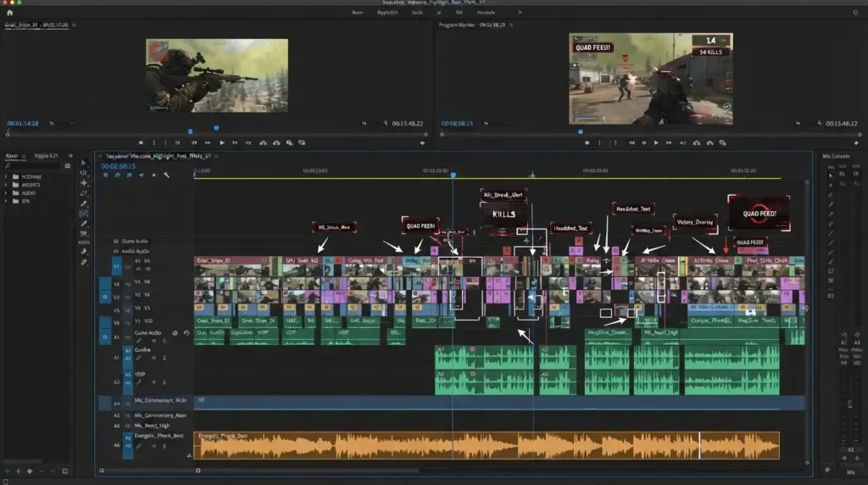
Task: Click the green New Item icon in Project panel
Action: 7,471
